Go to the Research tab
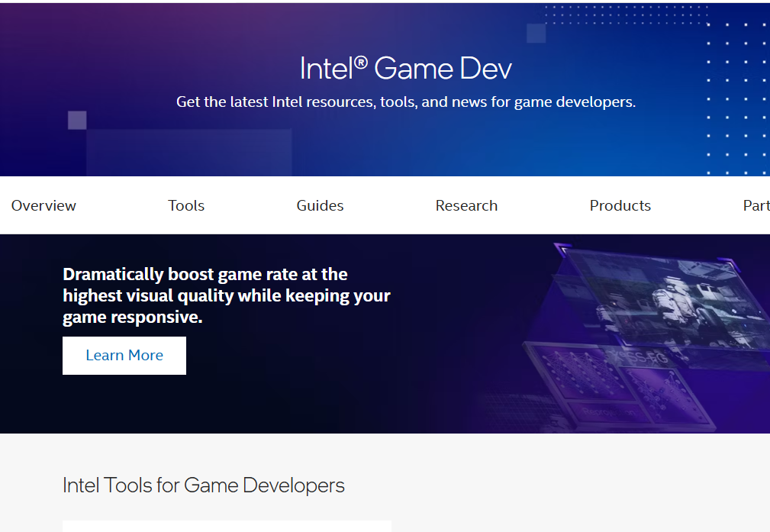Image resolution: width=770 pixels, height=532 pixels. (x=466, y=205)
